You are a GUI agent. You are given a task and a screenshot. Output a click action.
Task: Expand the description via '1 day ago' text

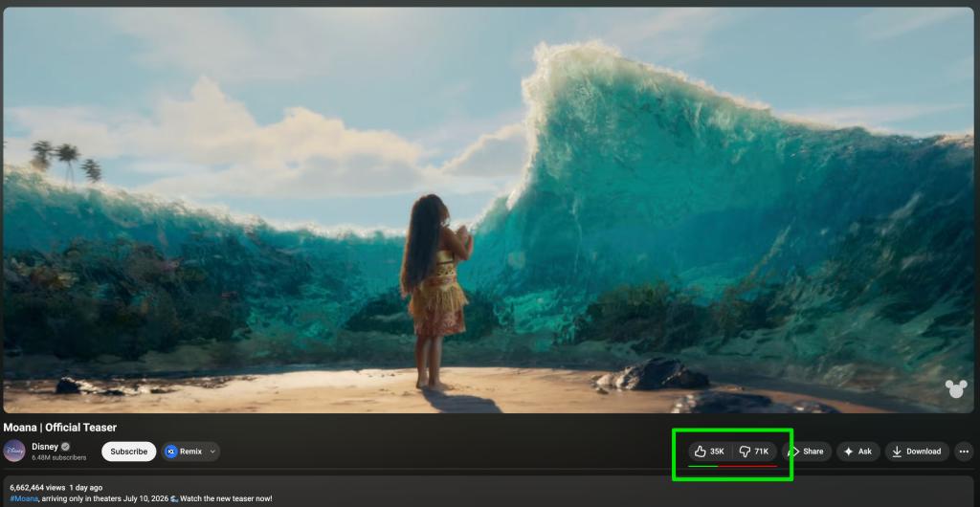85,488
